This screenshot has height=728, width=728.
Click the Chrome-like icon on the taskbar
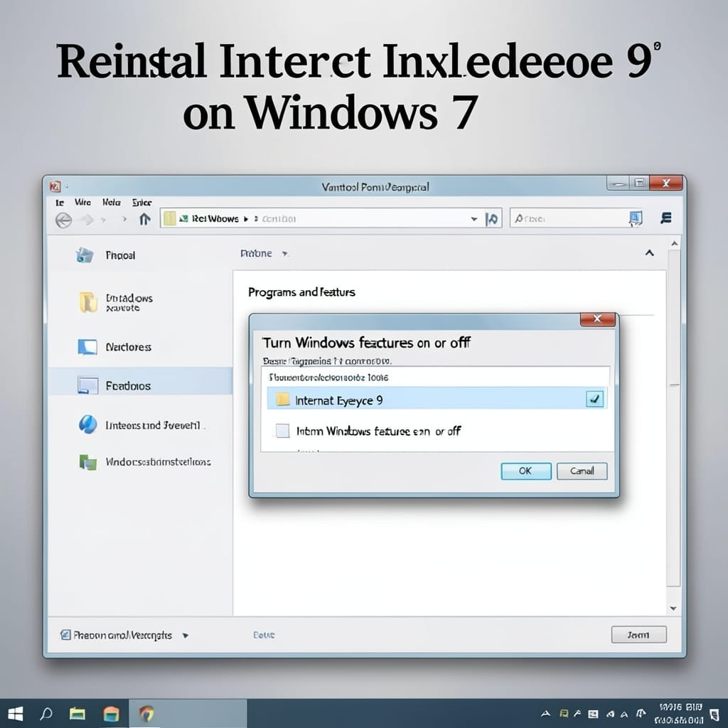click(146, 714)
